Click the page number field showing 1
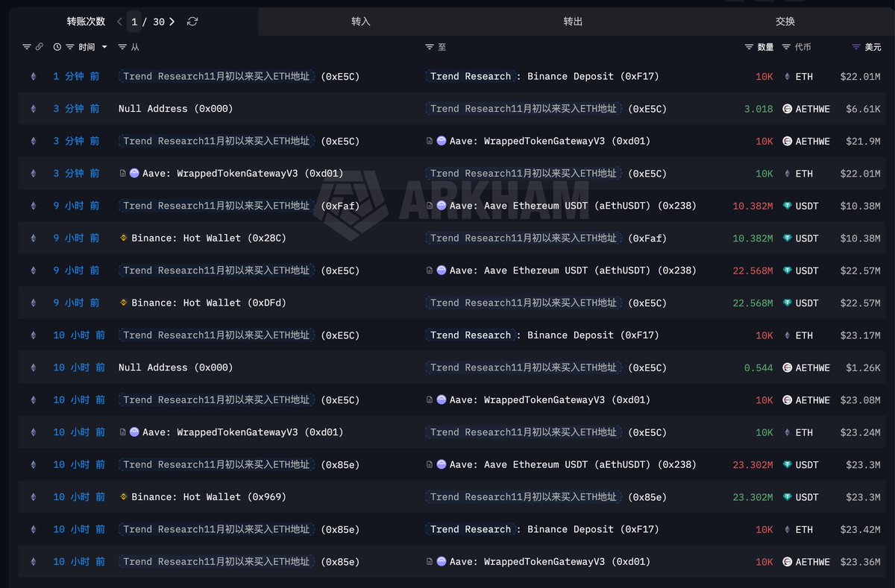The height and width of the screenshot is (588, 895). 135,22
